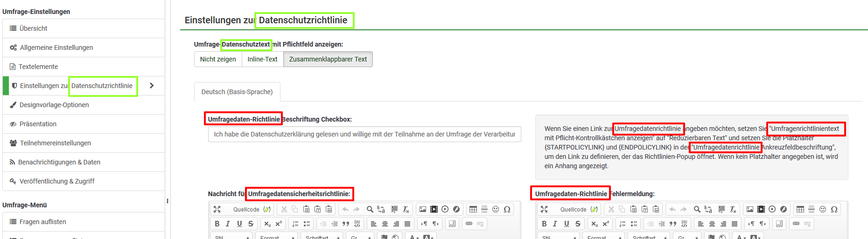
Task: Insert a table in the Fehlermeldung editor
Action: (x=800, y=209)
